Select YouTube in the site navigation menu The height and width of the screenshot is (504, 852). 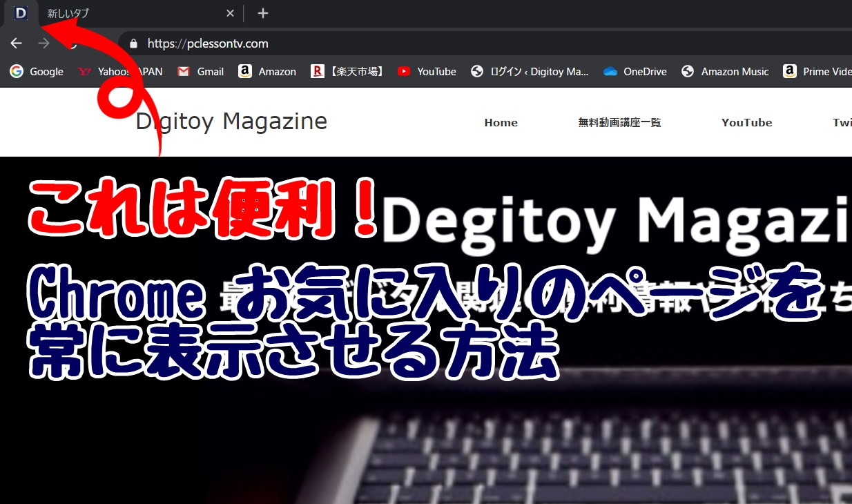point(746,122)
